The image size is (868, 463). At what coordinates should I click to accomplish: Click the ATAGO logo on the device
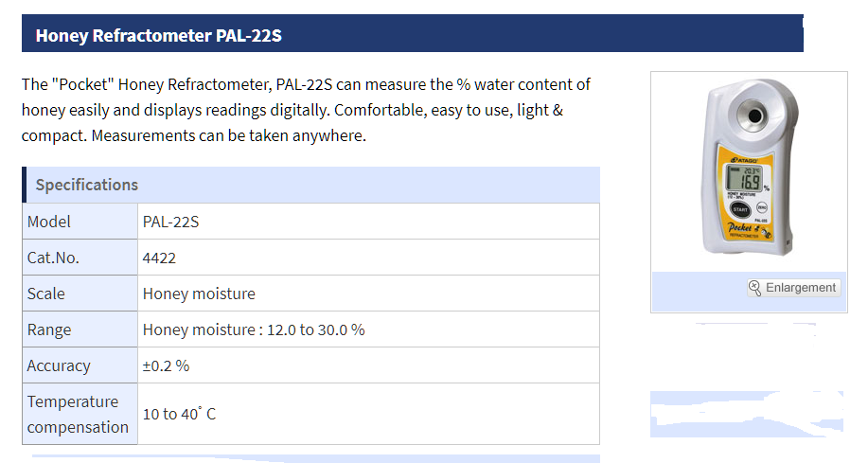[743, 160]
